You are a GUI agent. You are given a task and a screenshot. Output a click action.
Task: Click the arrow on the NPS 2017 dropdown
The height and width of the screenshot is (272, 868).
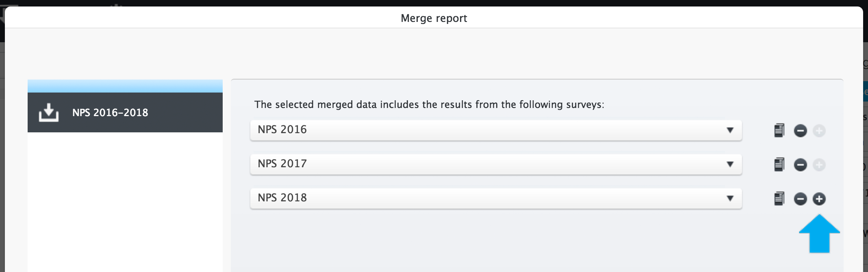pyautogui.click(x=730, y=164)
